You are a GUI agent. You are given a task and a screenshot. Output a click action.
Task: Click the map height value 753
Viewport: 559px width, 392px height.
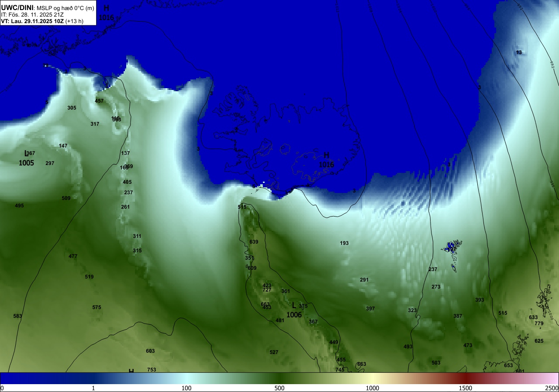(152, 370)
